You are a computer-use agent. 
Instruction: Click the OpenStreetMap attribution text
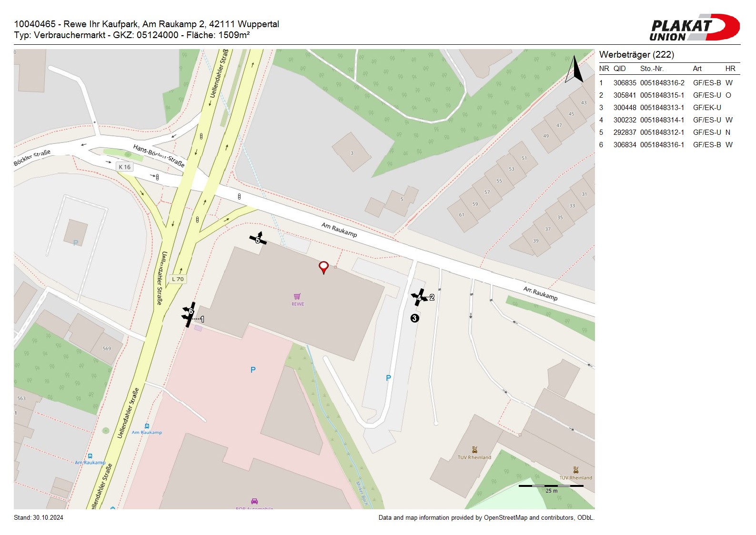tap(486, 517)
